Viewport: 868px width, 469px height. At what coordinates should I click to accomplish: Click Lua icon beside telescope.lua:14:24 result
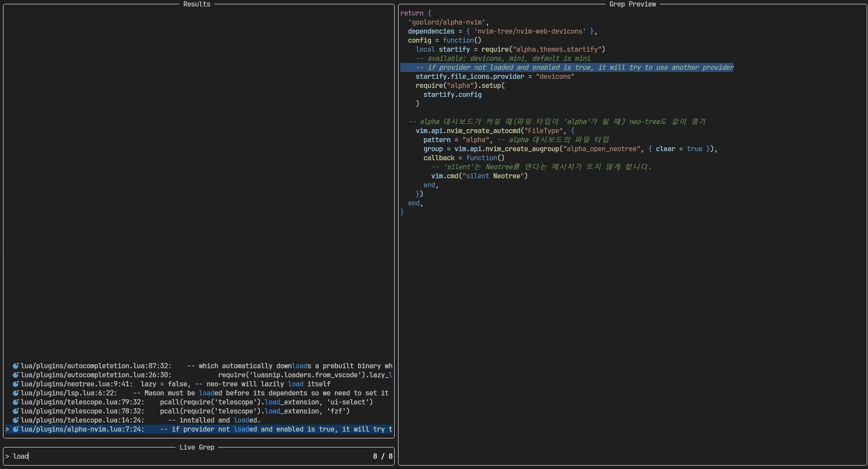[x=16, y=420]
